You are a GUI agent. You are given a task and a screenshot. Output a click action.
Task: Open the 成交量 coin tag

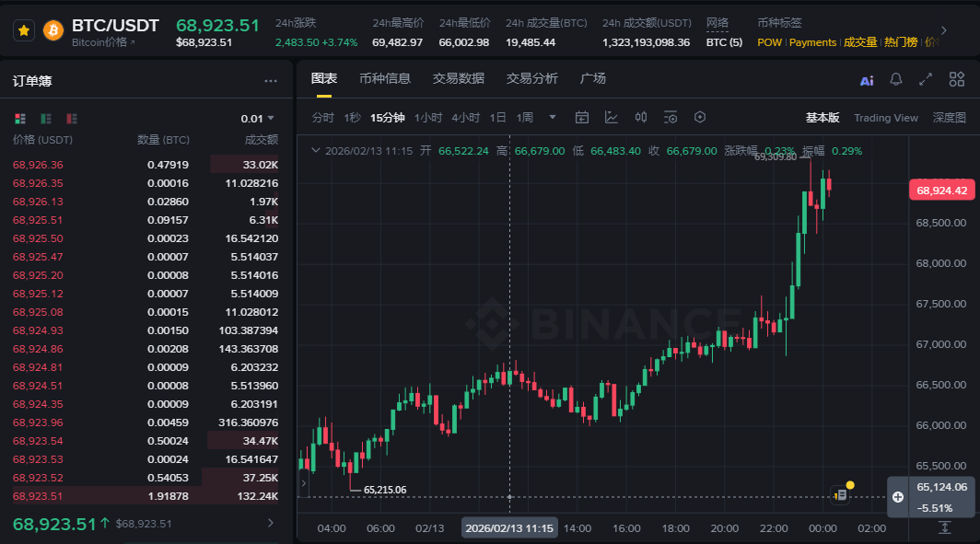point(860,42)
